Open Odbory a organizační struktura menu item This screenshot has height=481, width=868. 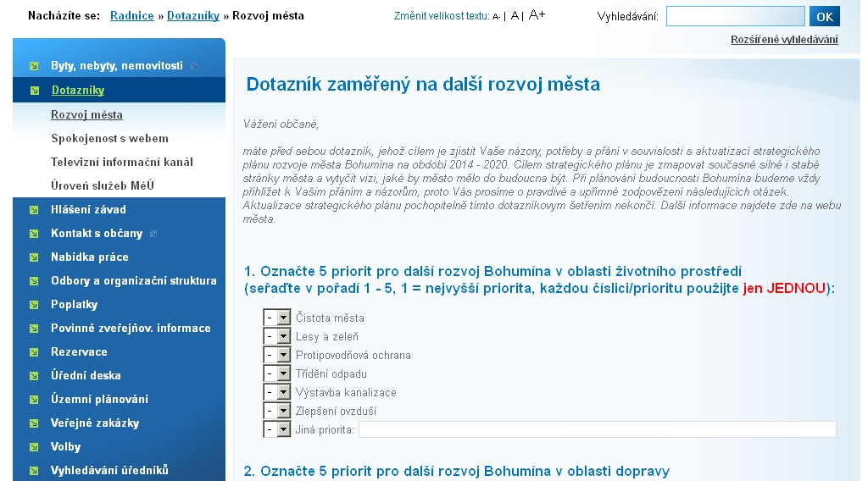pyautogui.click(x=134, y=281)
